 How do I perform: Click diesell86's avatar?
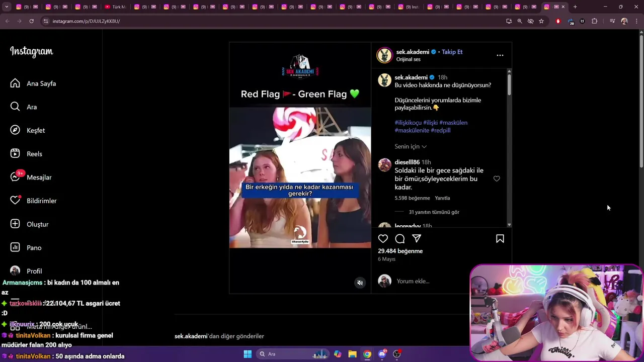(x=384, y=165)
